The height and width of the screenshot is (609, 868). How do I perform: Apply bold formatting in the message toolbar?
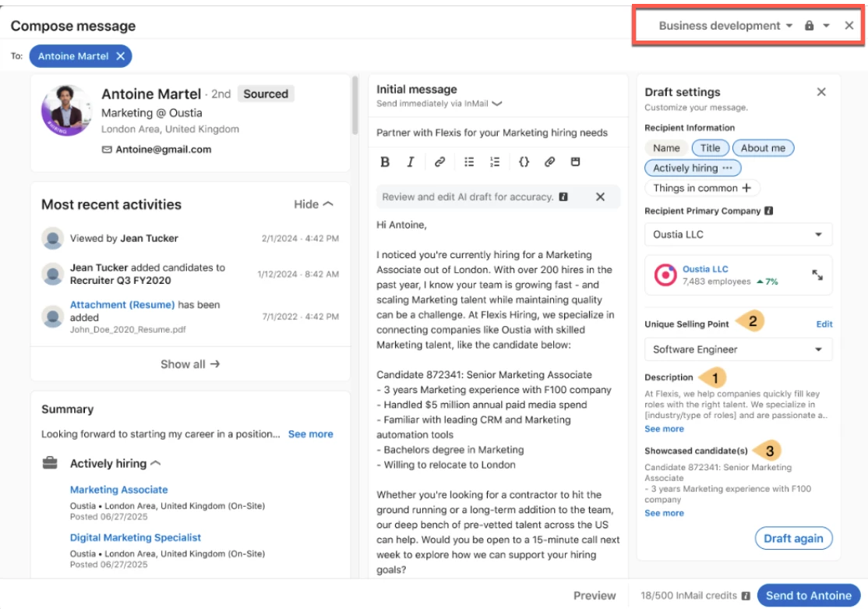click(x=385, y=162)
